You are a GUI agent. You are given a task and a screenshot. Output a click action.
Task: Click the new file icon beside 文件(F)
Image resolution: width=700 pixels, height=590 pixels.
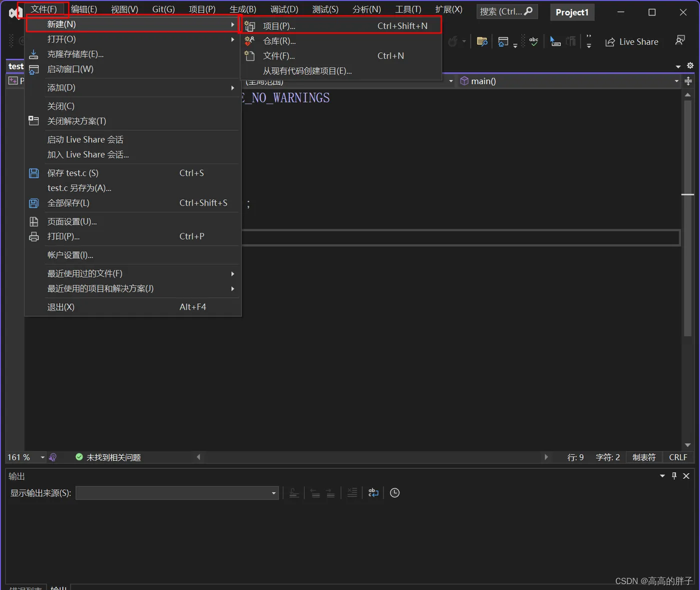(249, 56)
